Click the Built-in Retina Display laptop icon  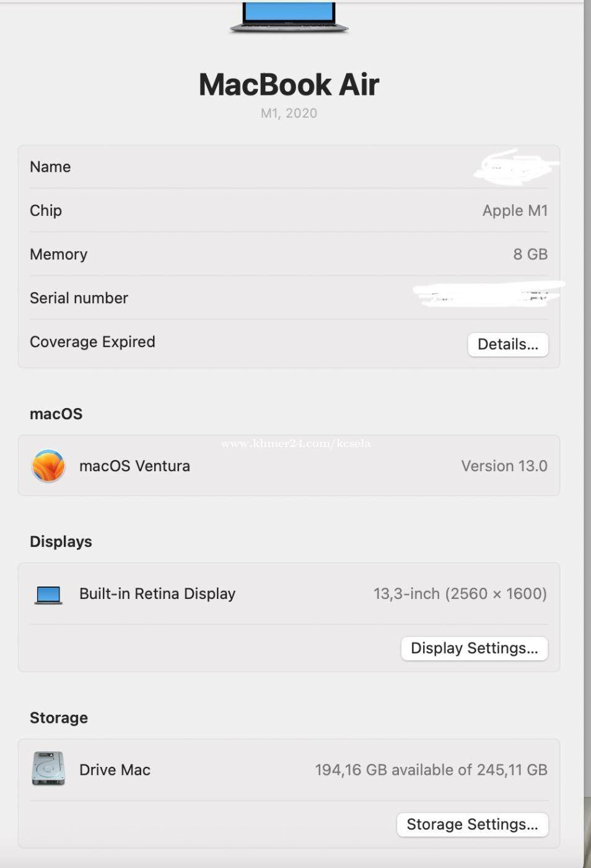click(48, 595)
